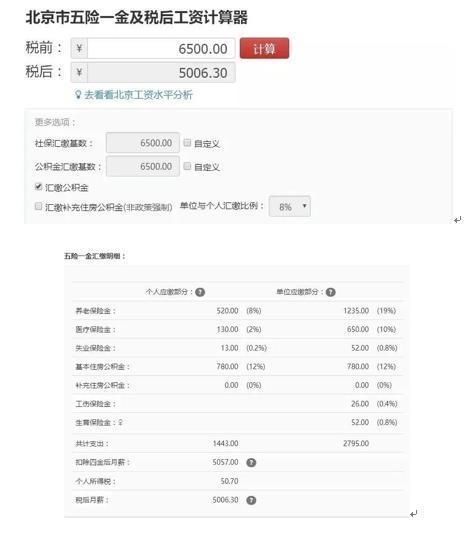Click the 养老保险金 row label
468x544 pixels.
pyautogui.click(x=95, y=311)
